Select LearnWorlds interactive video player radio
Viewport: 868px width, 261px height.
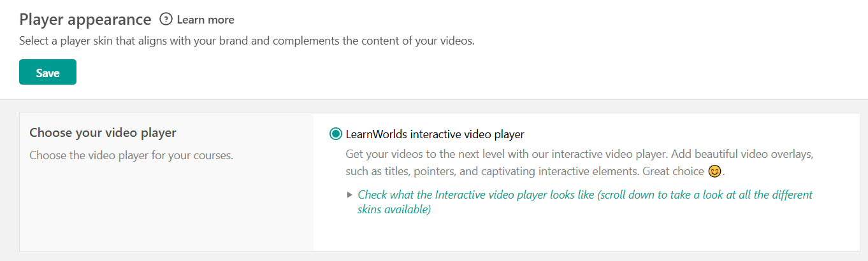[336, 134]
